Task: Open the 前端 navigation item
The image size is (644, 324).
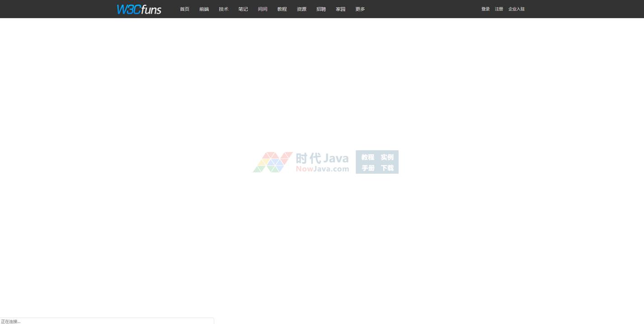Action: [204, 9]
